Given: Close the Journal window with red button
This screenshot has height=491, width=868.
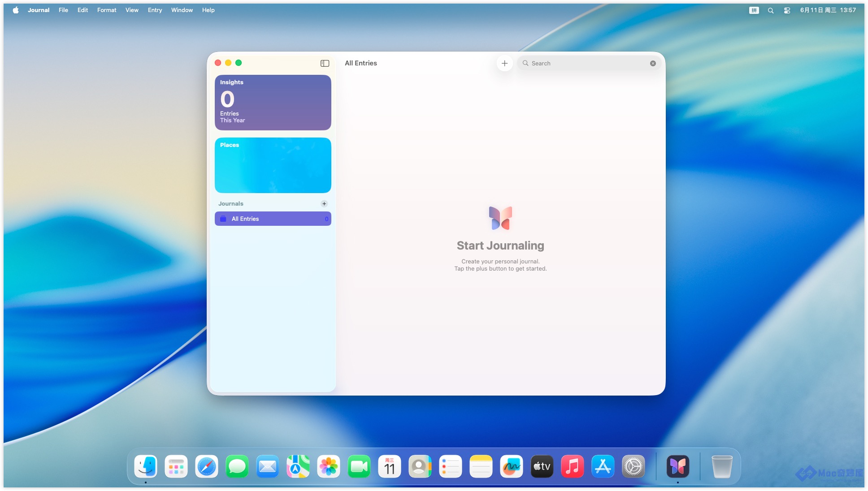Looking at the screenshot, I should tap(218, 63).
